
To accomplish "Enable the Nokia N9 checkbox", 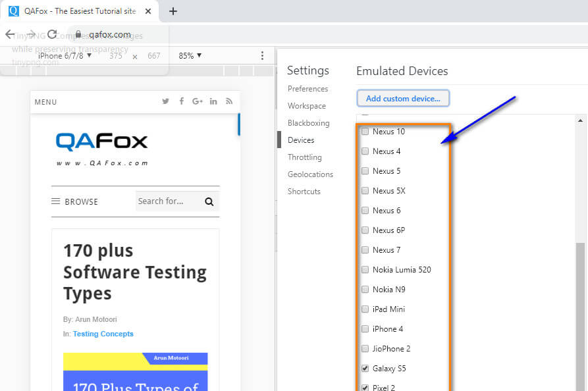I will pyautogui.click(x=365, y=290).
